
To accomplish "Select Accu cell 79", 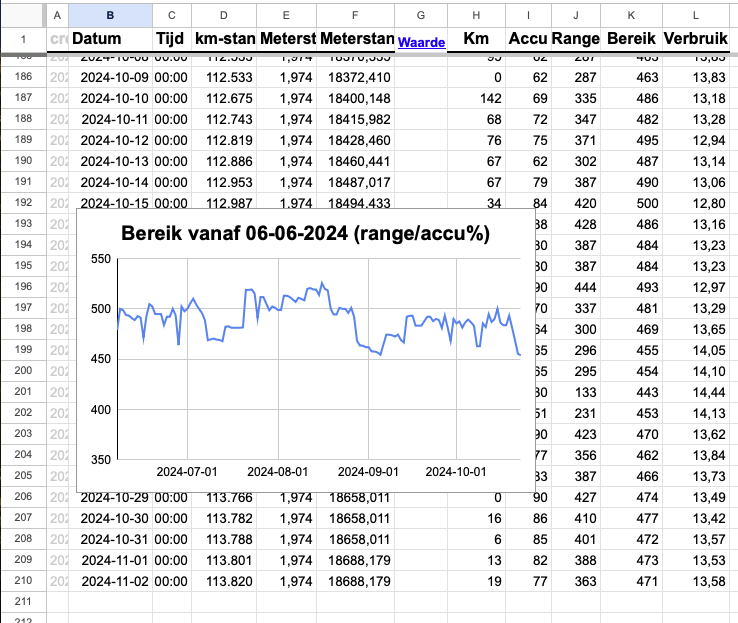I will tap(528, 182).
